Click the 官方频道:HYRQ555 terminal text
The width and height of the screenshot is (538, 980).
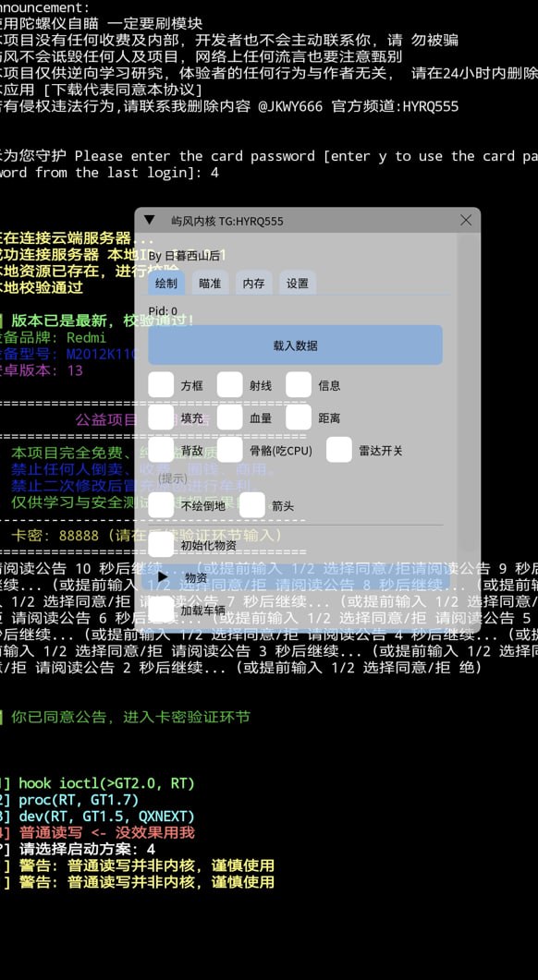pos(395,106)
